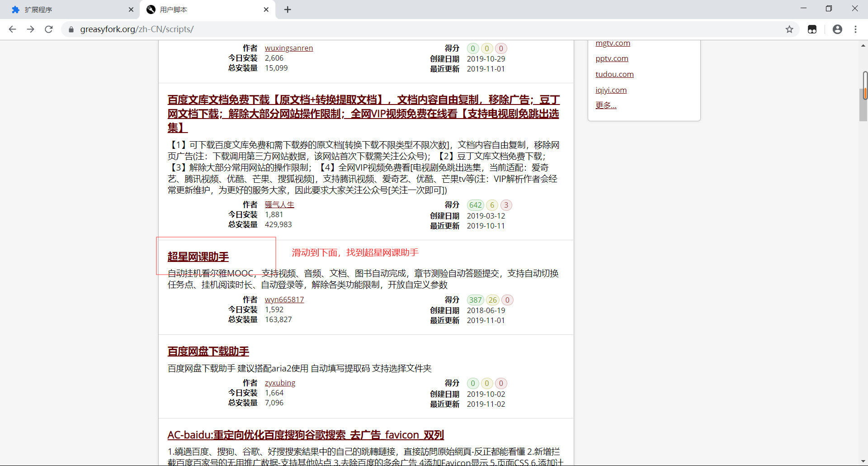Click the 26 ok rating badge

(x=492, y=300)
